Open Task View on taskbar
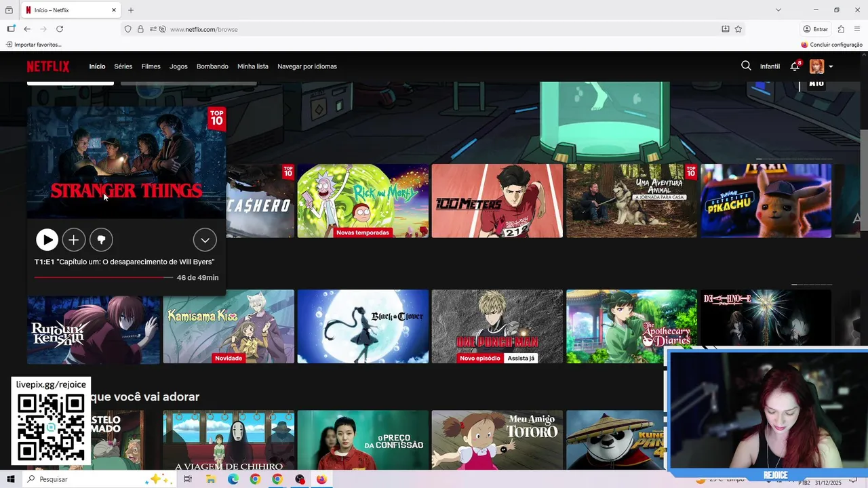Image resolution: width=868 pixels, height=488 pixels. point(188,479)
